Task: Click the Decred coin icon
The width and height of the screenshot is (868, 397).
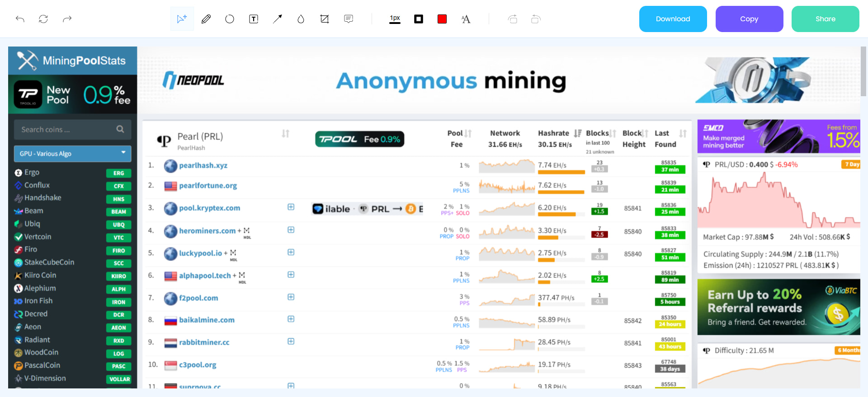Action: [x=19, y=314]
